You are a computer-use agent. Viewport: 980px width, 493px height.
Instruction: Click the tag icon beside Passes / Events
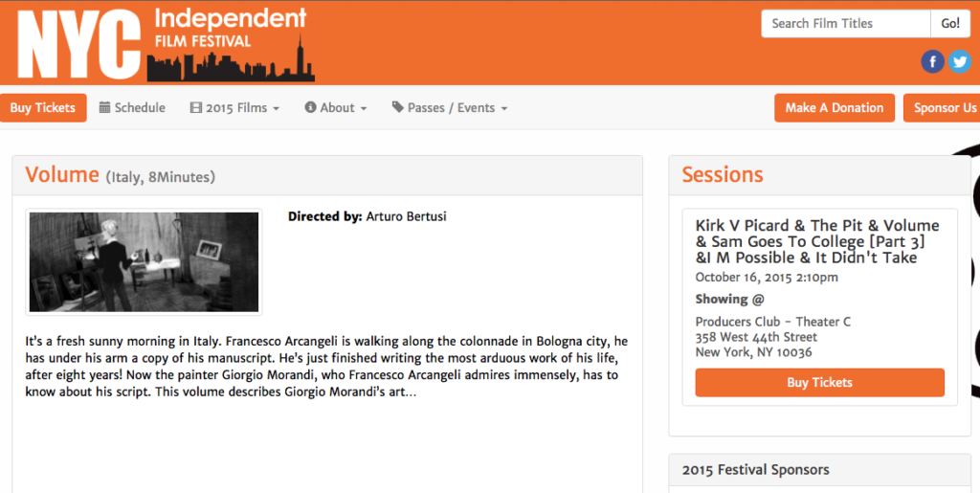point(397,107)
